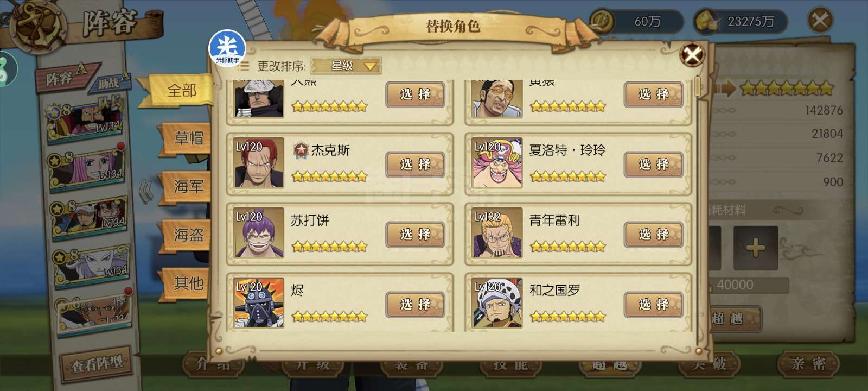This screenshot has width=868, height=391.
Task: Click the 光环助手 floating icon
Action: coord(227,48)
